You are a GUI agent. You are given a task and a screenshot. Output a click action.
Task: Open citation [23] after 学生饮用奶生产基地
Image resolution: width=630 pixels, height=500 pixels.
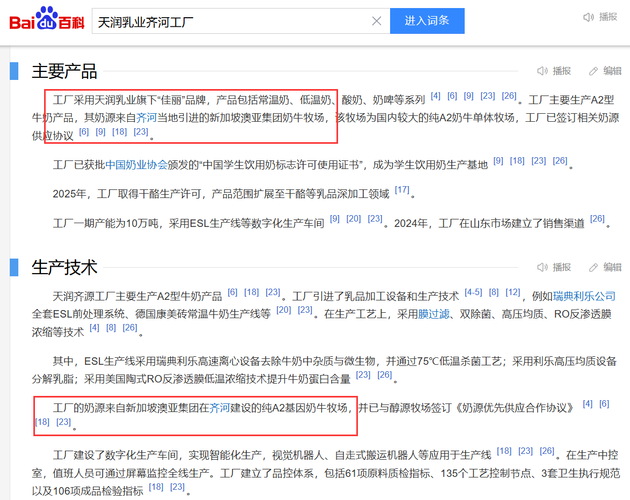539,161
